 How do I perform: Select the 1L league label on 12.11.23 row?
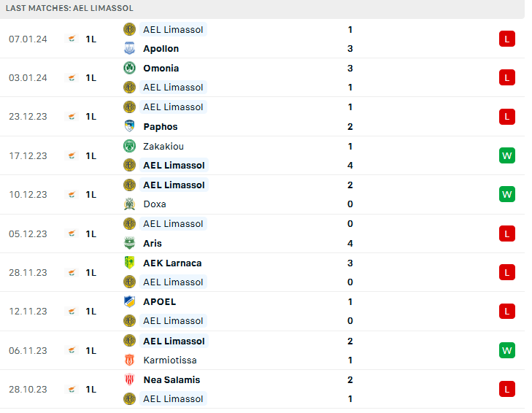pyautogui.click(x=91, y=312)
